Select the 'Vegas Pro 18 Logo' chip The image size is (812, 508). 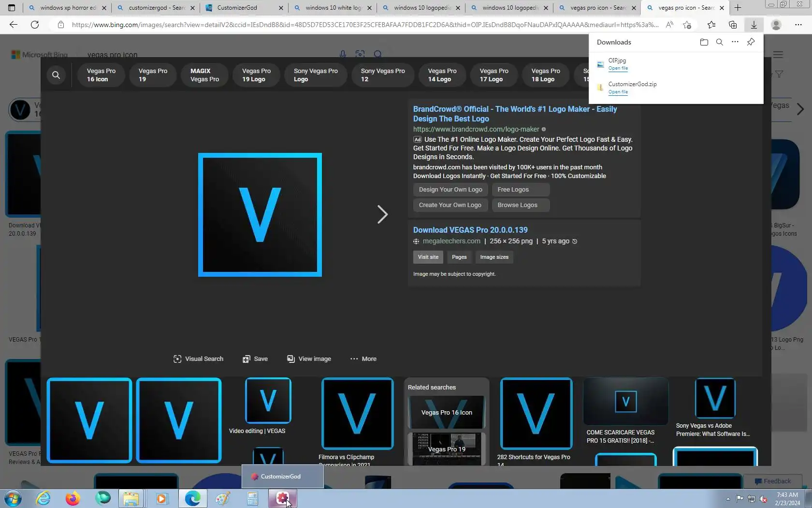pyautogui.click(x=546, y=75)
